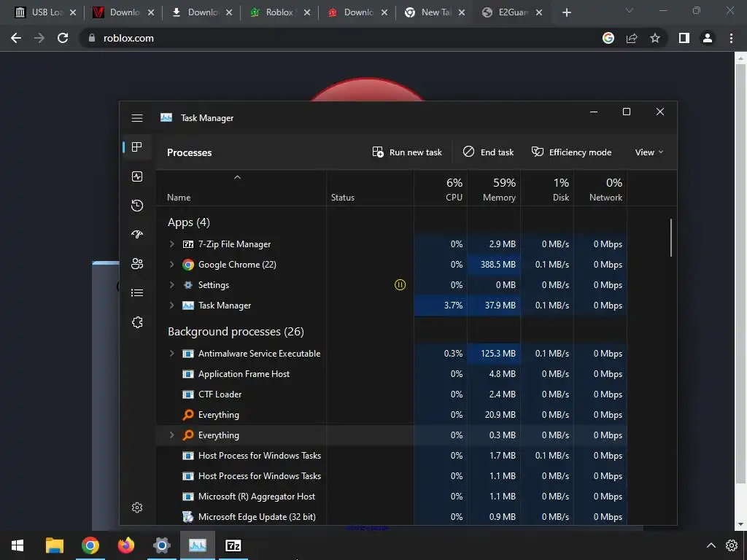Open Startup apps page in sidebar

click(136, 234)
